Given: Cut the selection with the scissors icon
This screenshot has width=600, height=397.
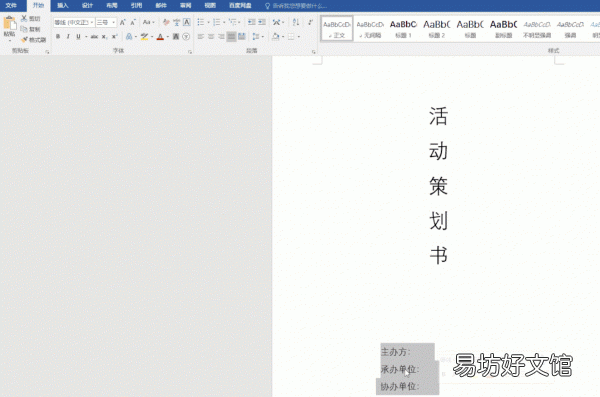Looking at the screenshot, I should tap(24, 18).
